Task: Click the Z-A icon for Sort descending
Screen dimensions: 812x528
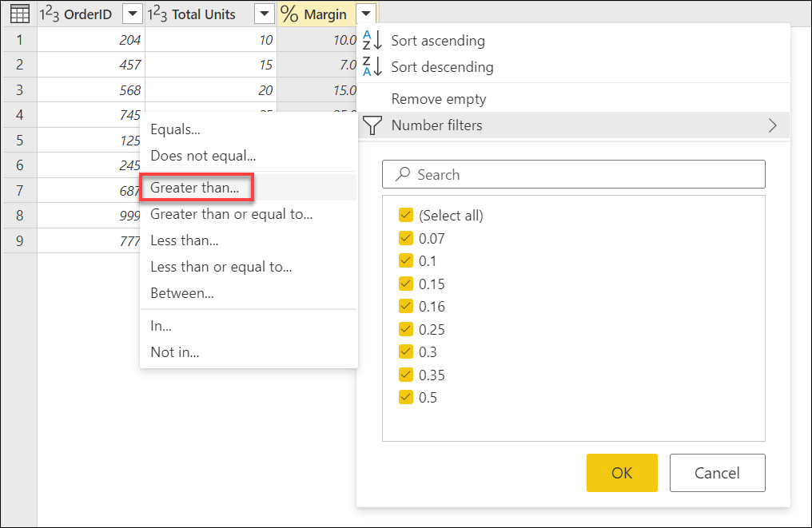Action: (x=372, y=67)
